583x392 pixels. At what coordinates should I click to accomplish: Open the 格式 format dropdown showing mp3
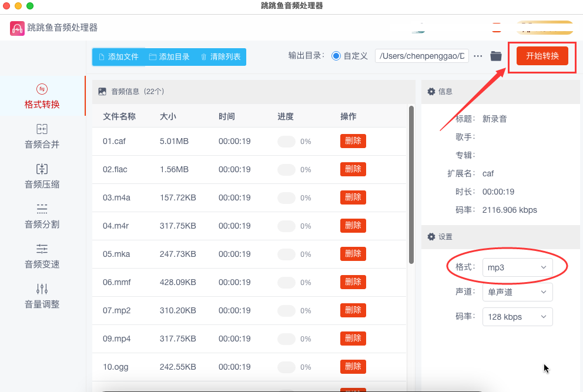click(517, 267)
